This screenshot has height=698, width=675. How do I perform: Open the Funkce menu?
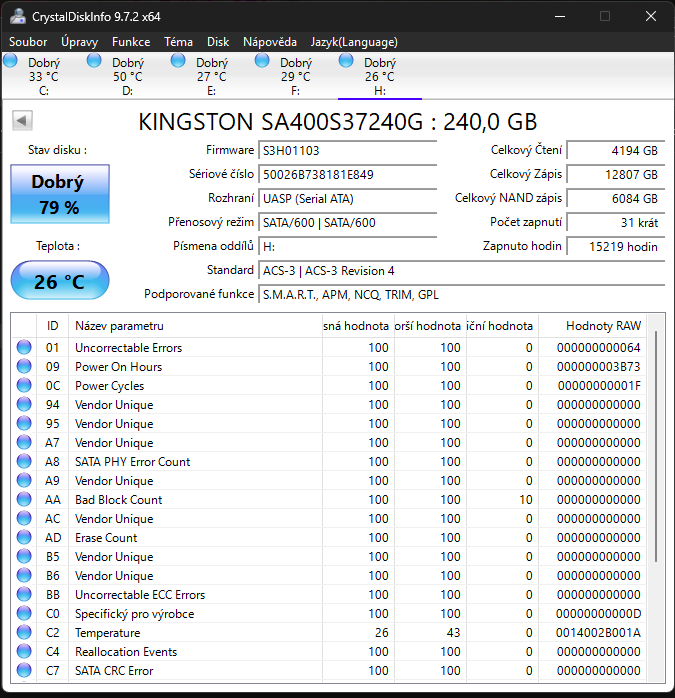pyautogui.click(x=131, y=42)
